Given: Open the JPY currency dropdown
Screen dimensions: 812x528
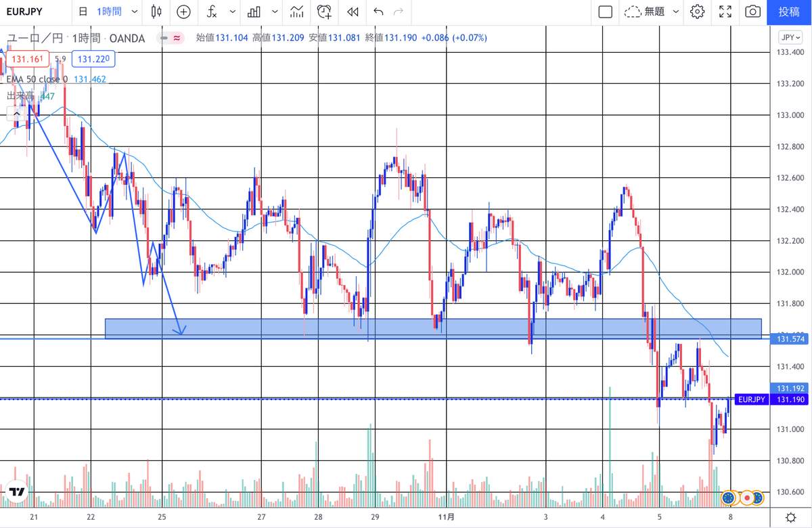Looking at the screenshot, I should (x=789, y=38).
